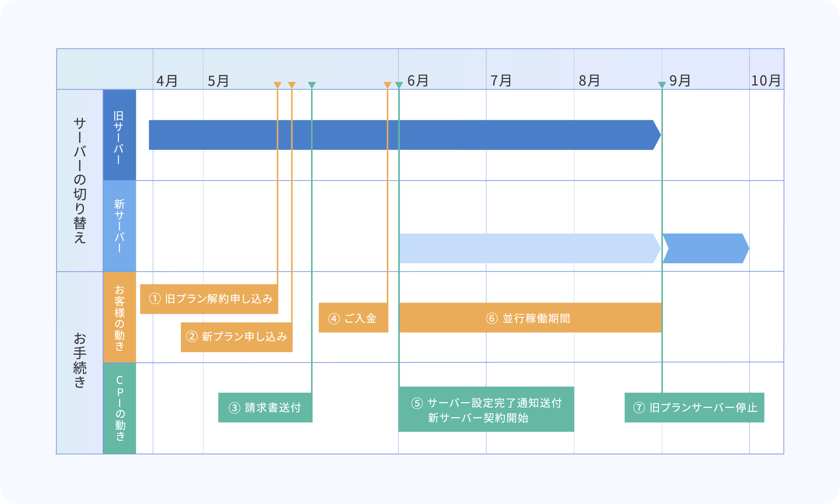
Task: Click the green marker at 9月 server stop
Action: click(661, 85)
